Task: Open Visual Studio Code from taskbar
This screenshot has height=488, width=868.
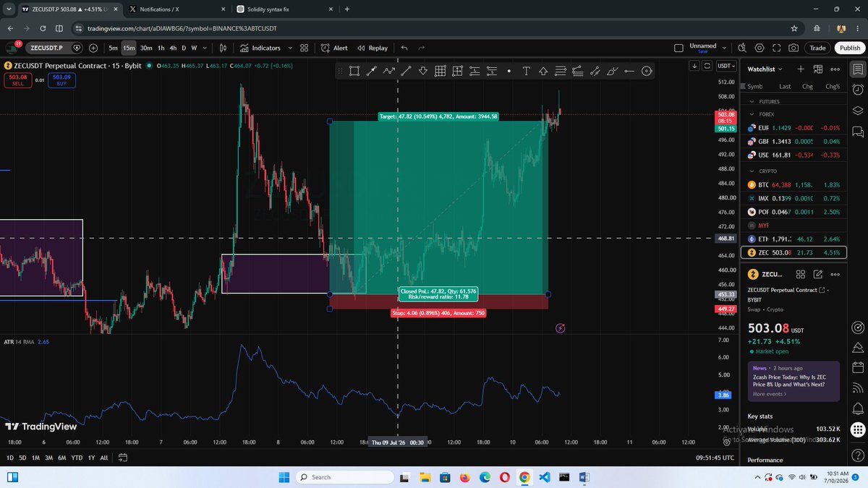Action: [x=544, y=477]
